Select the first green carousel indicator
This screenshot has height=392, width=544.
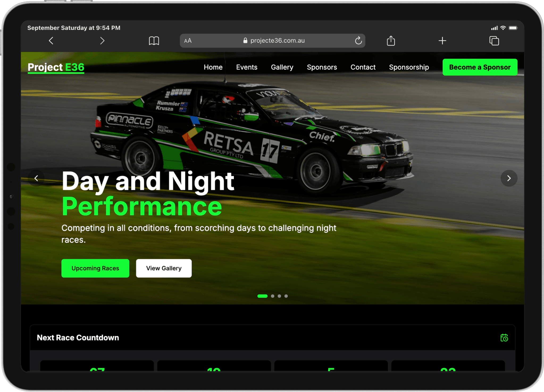click(262, 296)
